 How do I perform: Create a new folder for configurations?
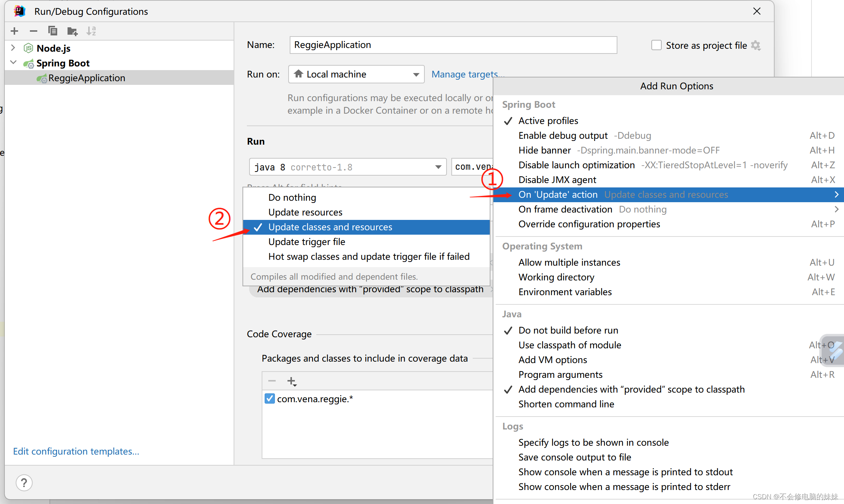(x=72, y=31)
